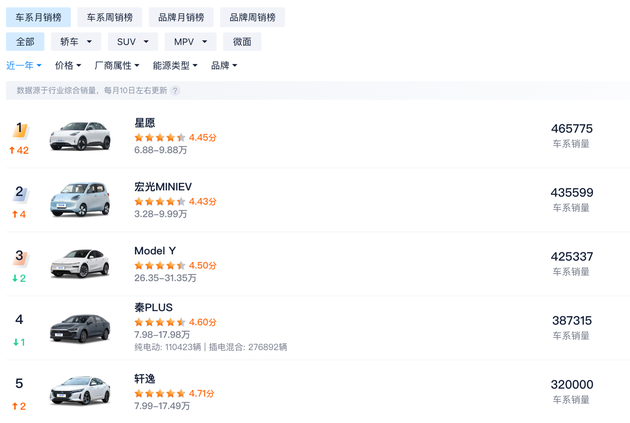630x423 pixels.
Task: Click the help question mark icon
Action: point(176,90)
